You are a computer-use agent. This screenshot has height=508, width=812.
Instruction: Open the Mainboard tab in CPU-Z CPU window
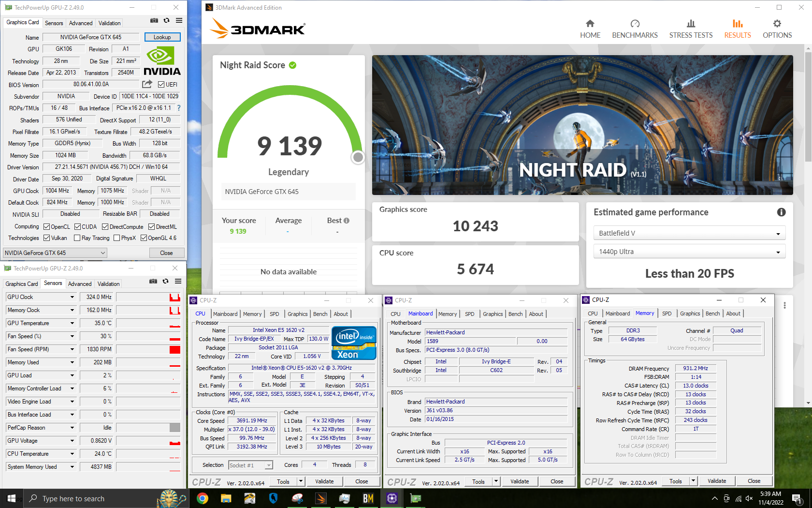[225, 314]
